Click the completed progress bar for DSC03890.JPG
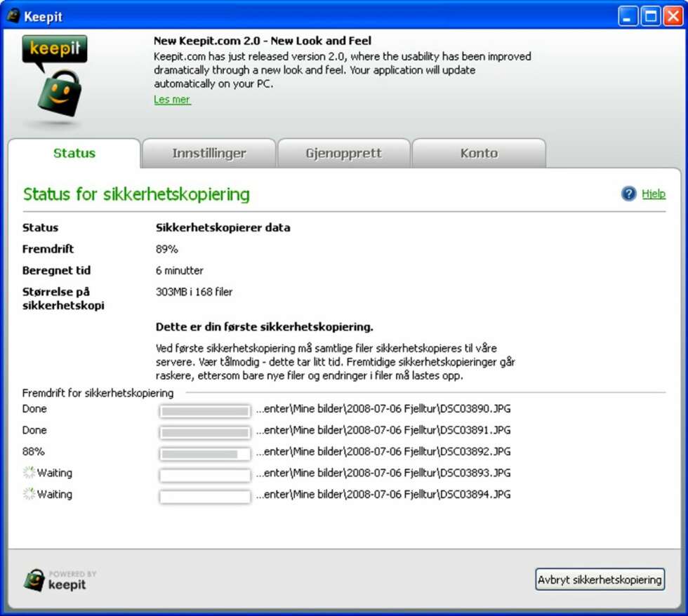The height and width of the screenshot is (616, 688). click(205, 411)
